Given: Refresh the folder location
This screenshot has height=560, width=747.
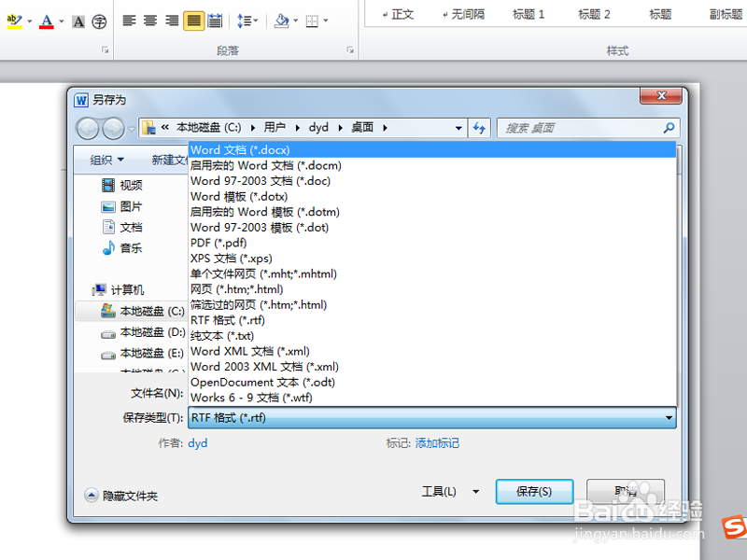Looking at the screenshot, I should [479, 128].
